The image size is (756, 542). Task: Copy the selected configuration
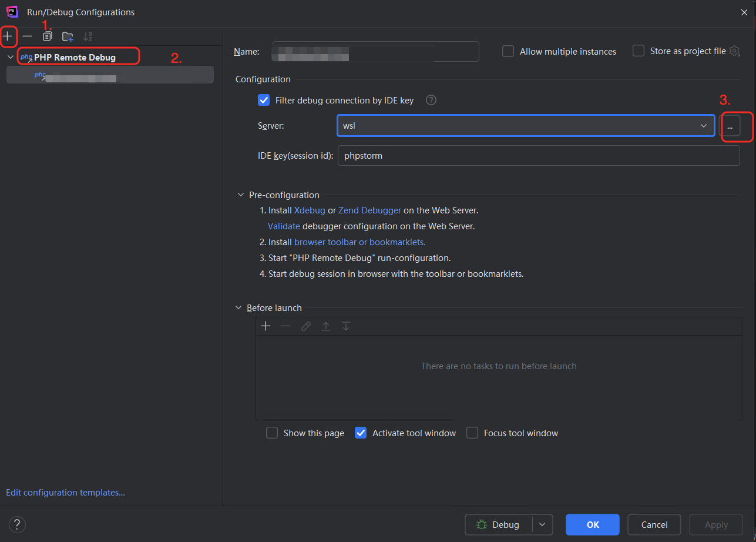pos(48,36)
